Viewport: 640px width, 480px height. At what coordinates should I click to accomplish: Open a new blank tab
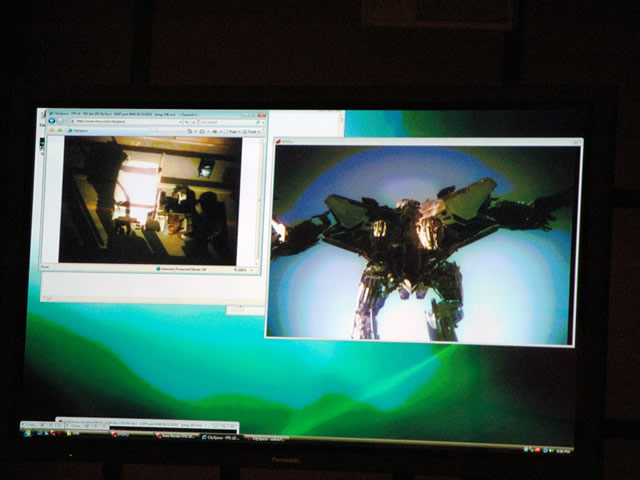click(x=153, y=131)
